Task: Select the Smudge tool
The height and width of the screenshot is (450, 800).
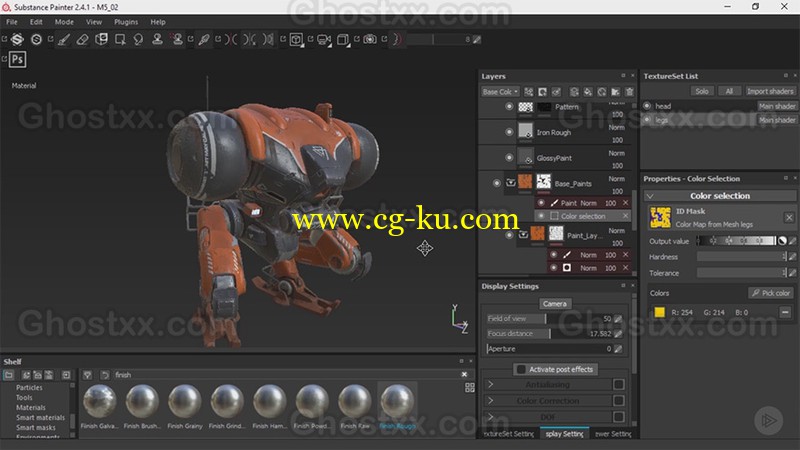Action: pyautogui.click(x=138, y=39)
